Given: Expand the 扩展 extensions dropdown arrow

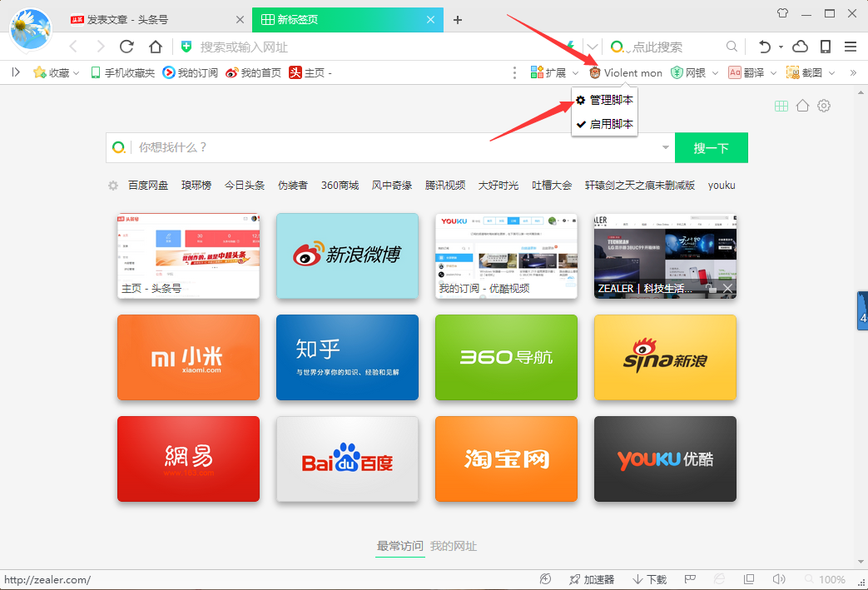Looking at the screenshot, I should pyautogui.click(x=575, y=73).
